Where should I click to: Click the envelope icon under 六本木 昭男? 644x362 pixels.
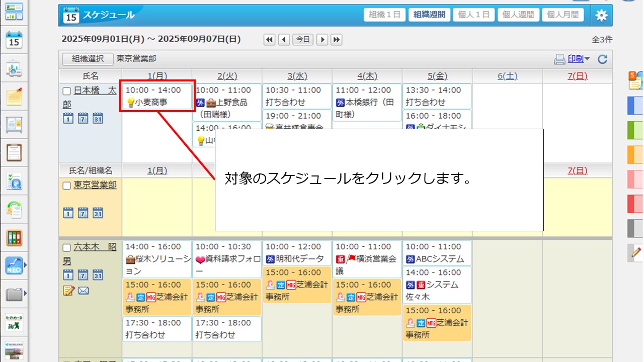84,291
